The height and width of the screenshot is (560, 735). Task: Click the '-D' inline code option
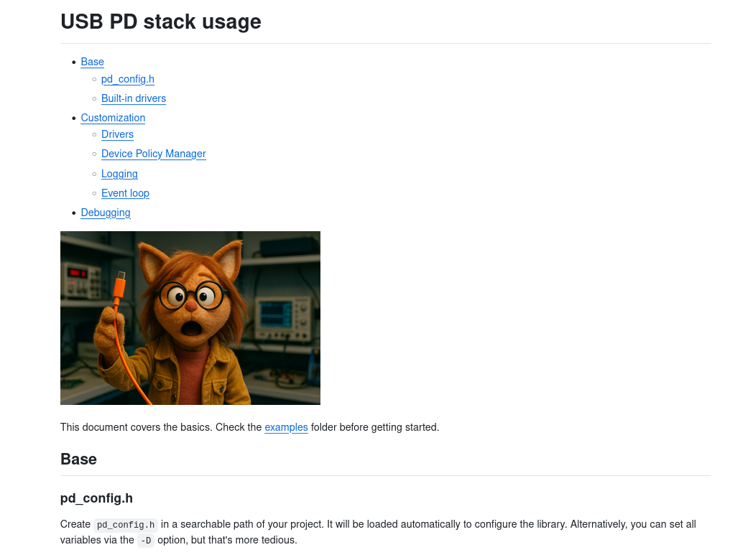[x=145, y=541]
